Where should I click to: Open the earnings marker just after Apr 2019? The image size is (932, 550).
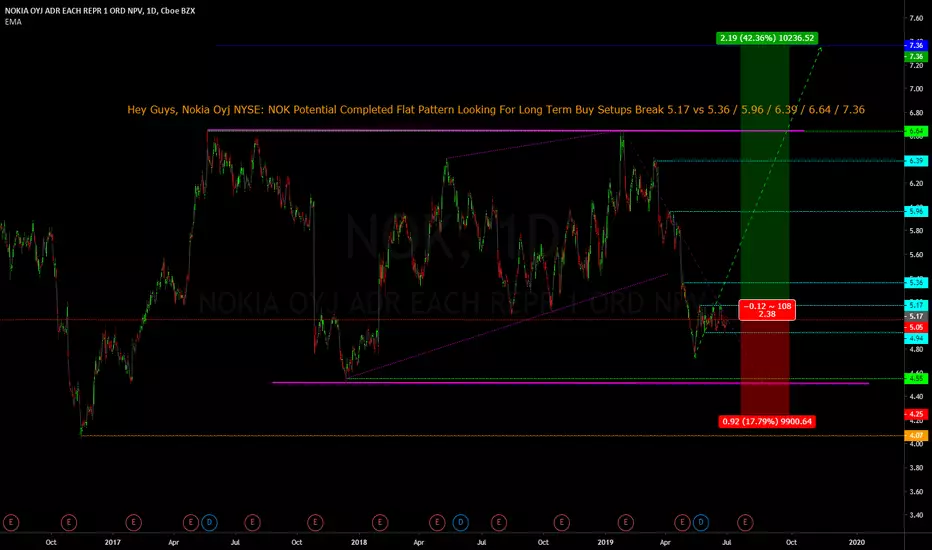[x=682, y=523]
